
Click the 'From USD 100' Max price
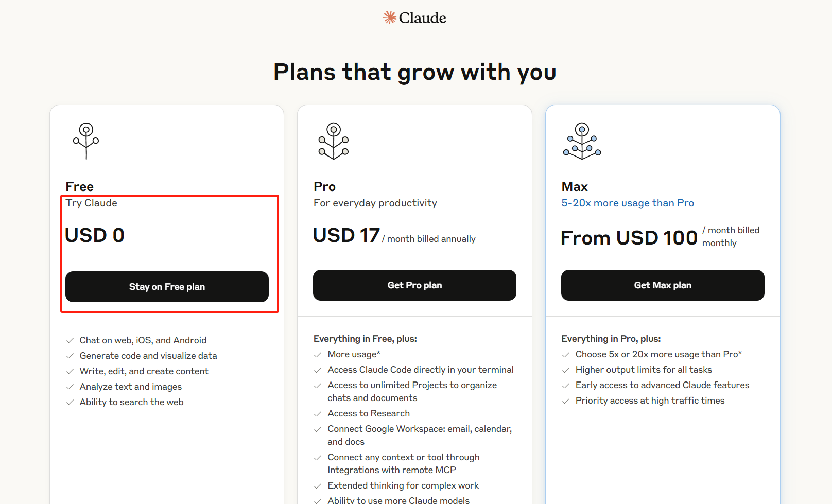pos(629,238)
